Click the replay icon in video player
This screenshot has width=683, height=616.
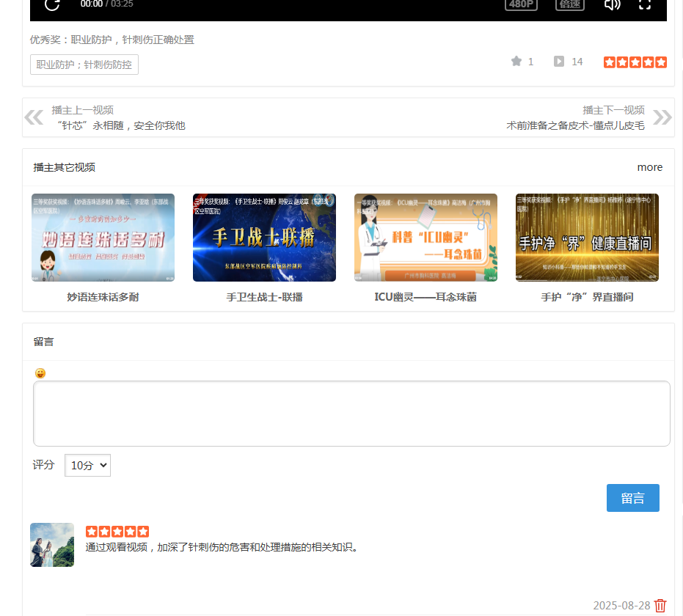click(52, 4)
